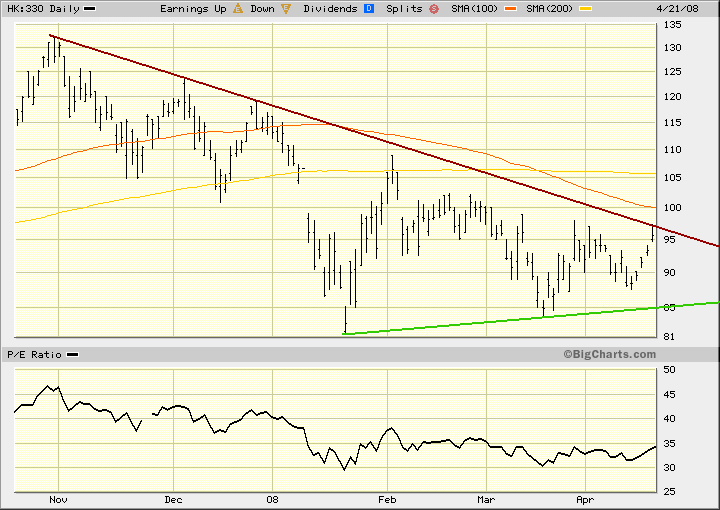Click the 40 P/E axis label
Viewport: 720px width, 510px height.
tap(669, 418)
